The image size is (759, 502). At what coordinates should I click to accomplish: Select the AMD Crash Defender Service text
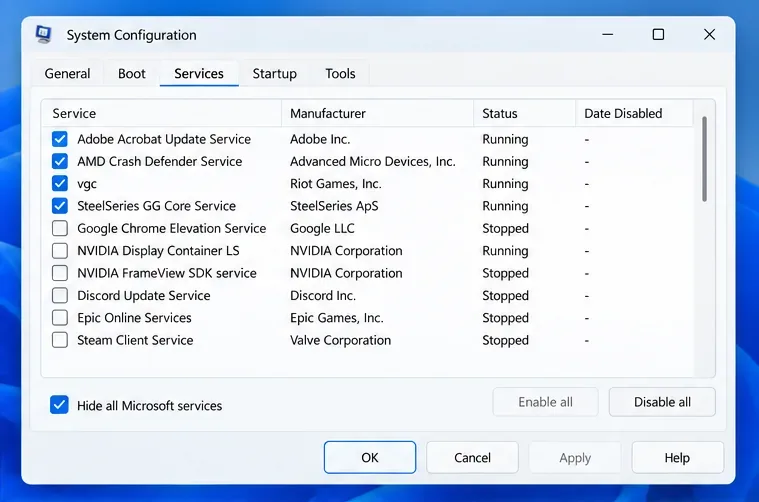(x=160, y=161)
